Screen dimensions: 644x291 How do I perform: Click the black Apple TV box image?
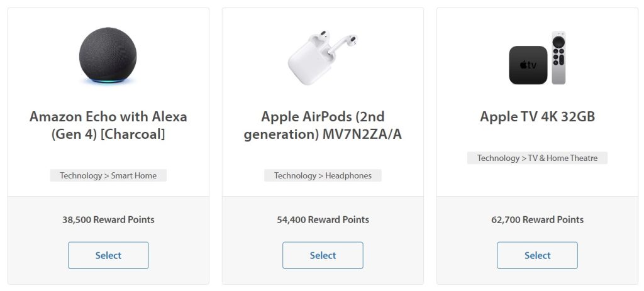tap(528, 65)
